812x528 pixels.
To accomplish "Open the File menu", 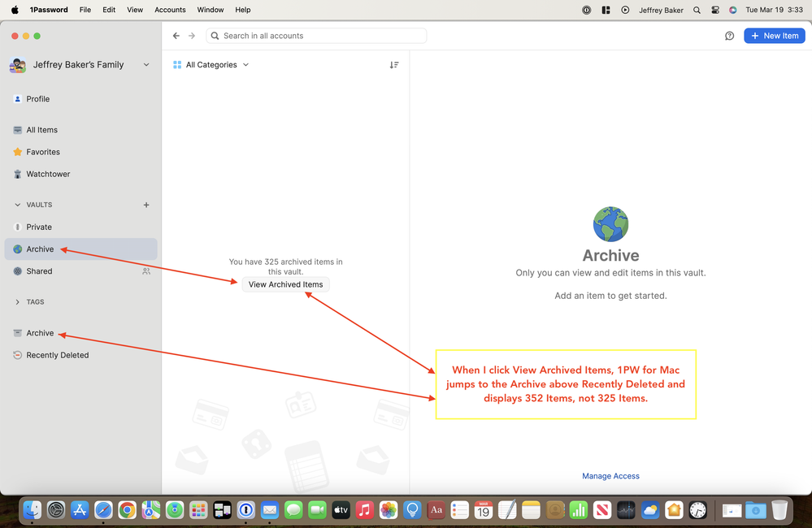I will pos(85,10).
